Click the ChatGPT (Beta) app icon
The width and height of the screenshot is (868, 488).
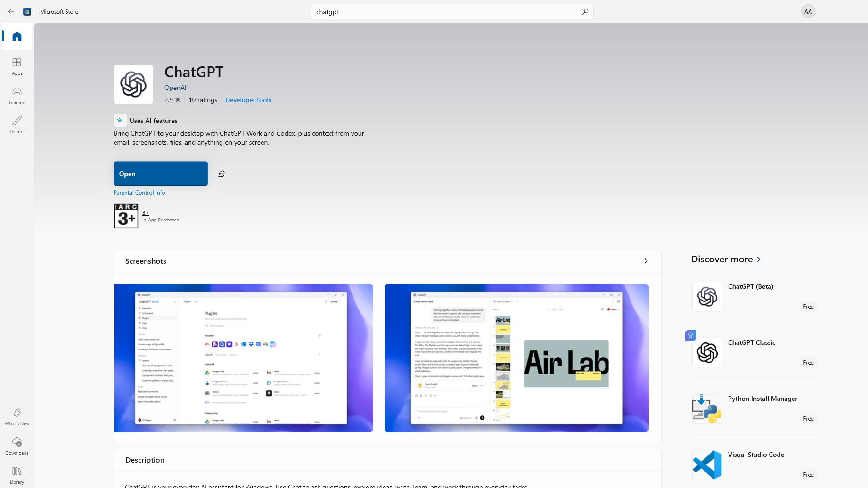point(707,297)
